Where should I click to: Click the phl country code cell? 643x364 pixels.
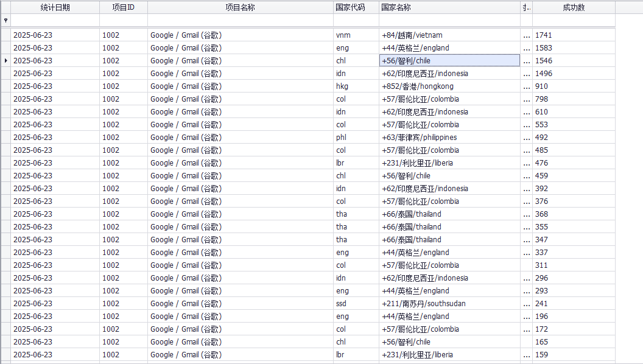coord(356,138)
